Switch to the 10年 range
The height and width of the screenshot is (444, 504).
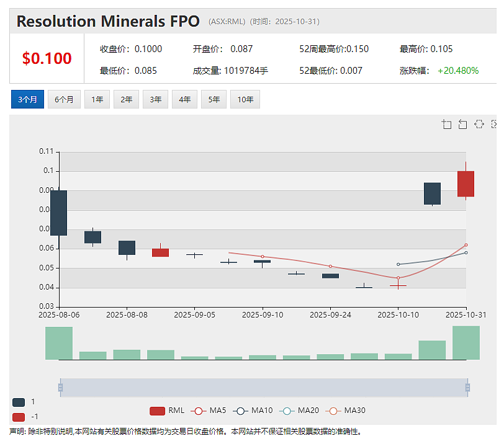click(245, 99)
